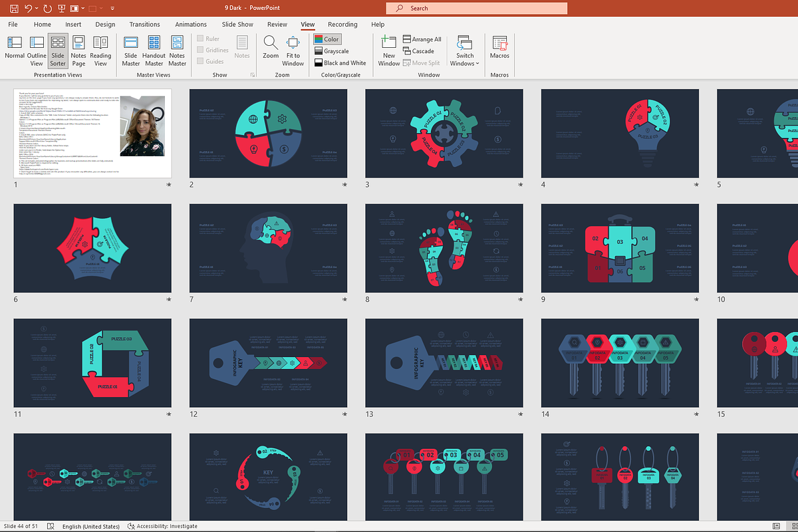The height and width of the screenshot is (532, 798).
Task: Open the Undo history dropdown arrow
Action: [37, 9]
